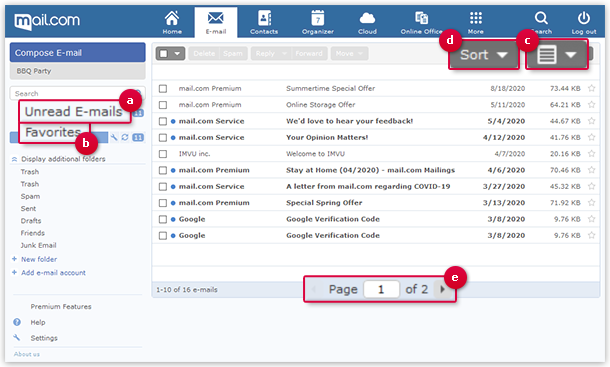Click the mail.com logo

(47, 21)
